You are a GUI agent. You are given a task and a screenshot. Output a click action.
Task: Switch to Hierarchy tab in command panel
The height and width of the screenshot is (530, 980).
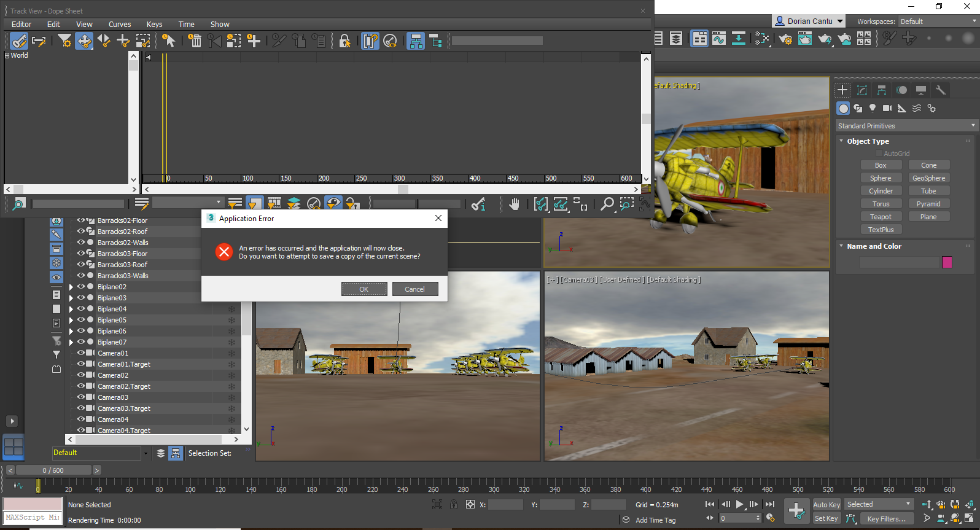coord(882,90)
